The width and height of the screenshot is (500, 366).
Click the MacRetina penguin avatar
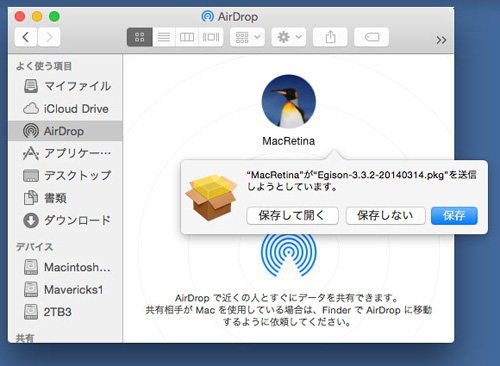[x=289, y=101]
